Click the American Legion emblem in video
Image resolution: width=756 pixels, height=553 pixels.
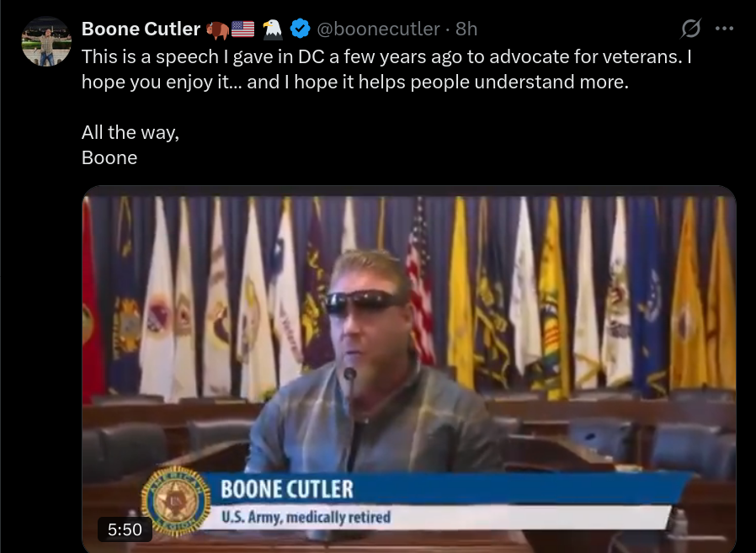tap(176, 502)
